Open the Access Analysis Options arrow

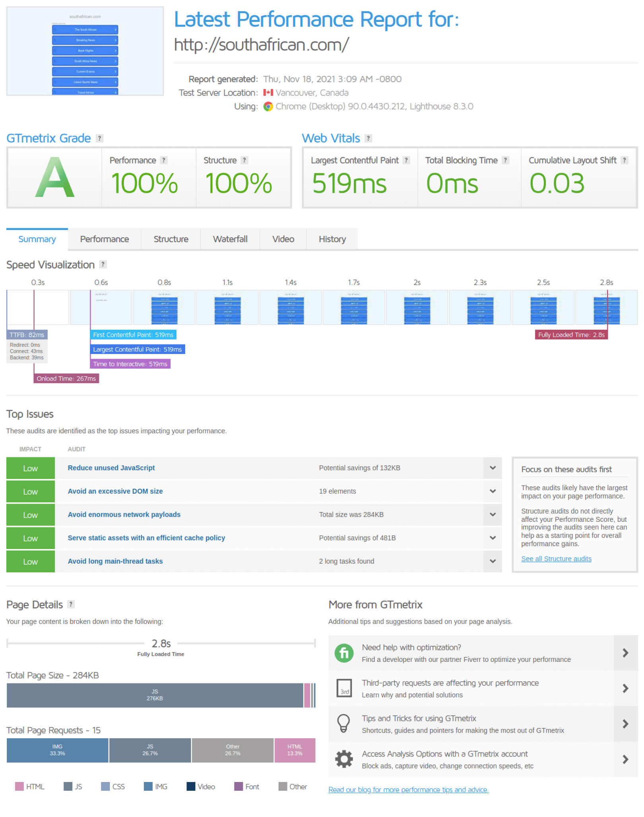pyautogui.click(x=625, y=759)
